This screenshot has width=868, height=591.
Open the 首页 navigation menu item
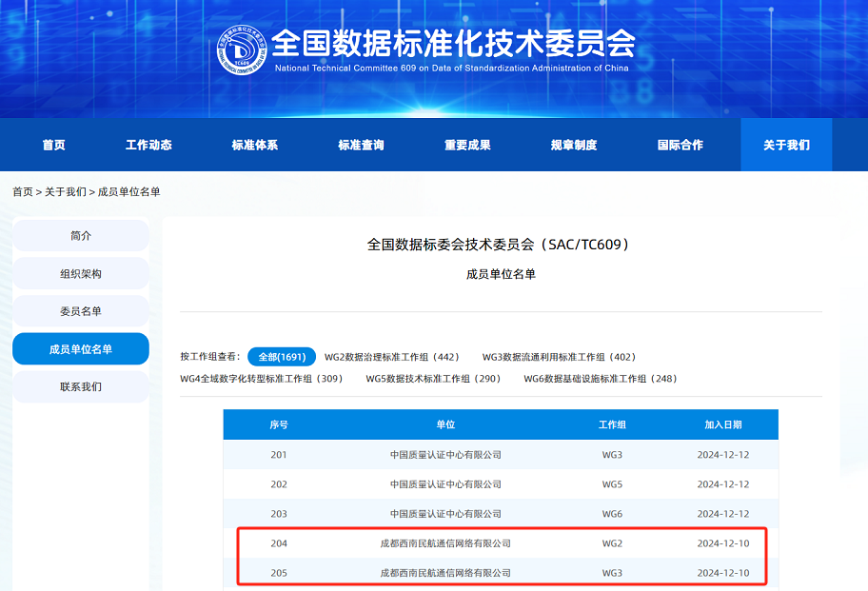point(54,145)
